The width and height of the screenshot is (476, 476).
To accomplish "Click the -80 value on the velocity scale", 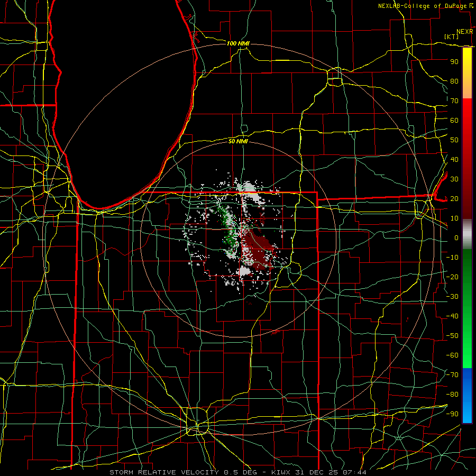I will click(452, 395).
